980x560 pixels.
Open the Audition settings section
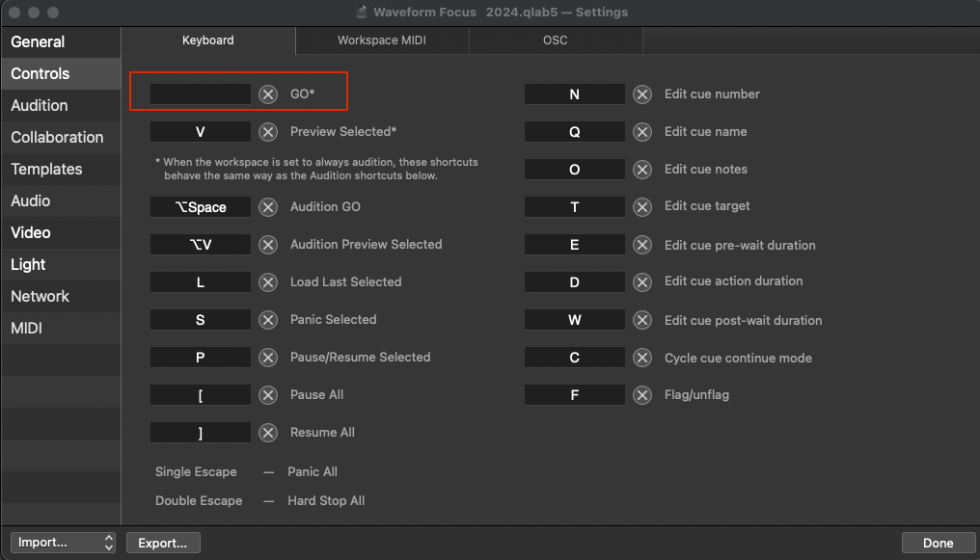pos(40,106)
